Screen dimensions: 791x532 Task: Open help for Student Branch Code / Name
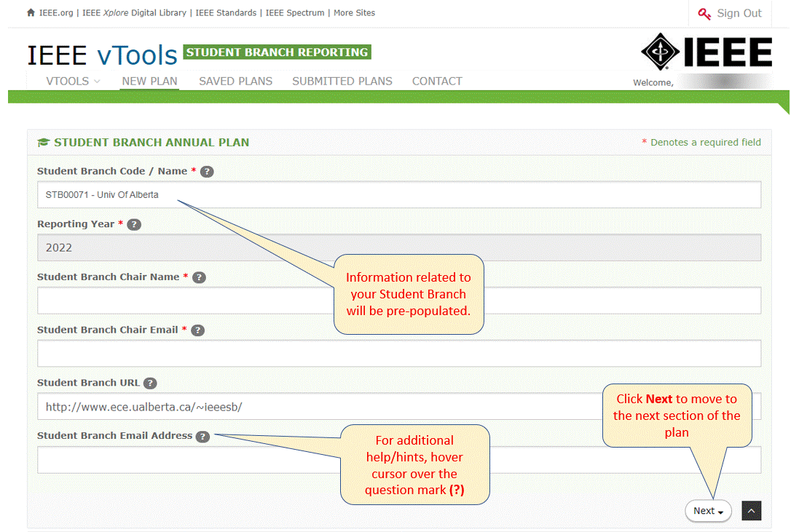207,172
